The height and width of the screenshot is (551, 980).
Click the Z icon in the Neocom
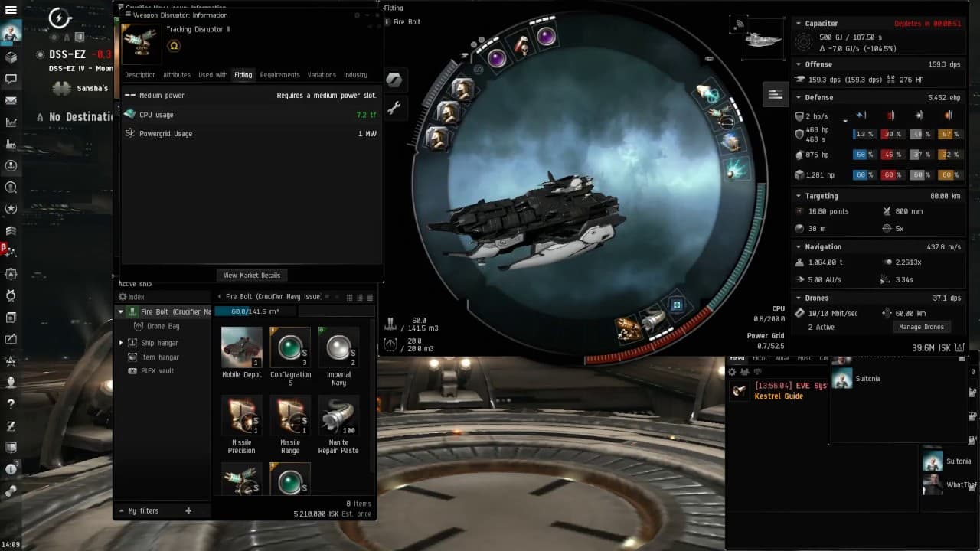11,425
